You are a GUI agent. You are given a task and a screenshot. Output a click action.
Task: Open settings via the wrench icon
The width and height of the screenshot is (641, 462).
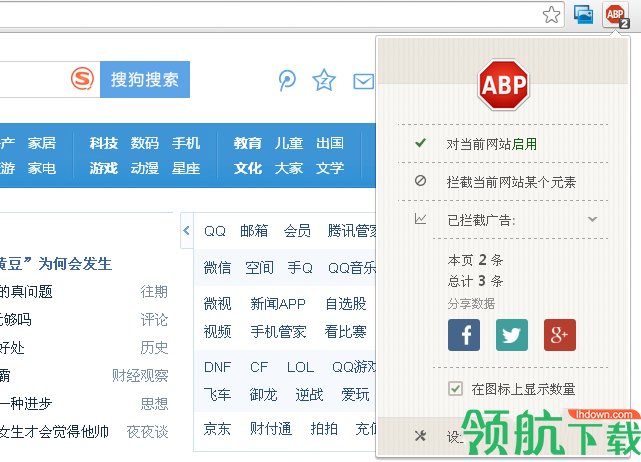tap(420, 436)
